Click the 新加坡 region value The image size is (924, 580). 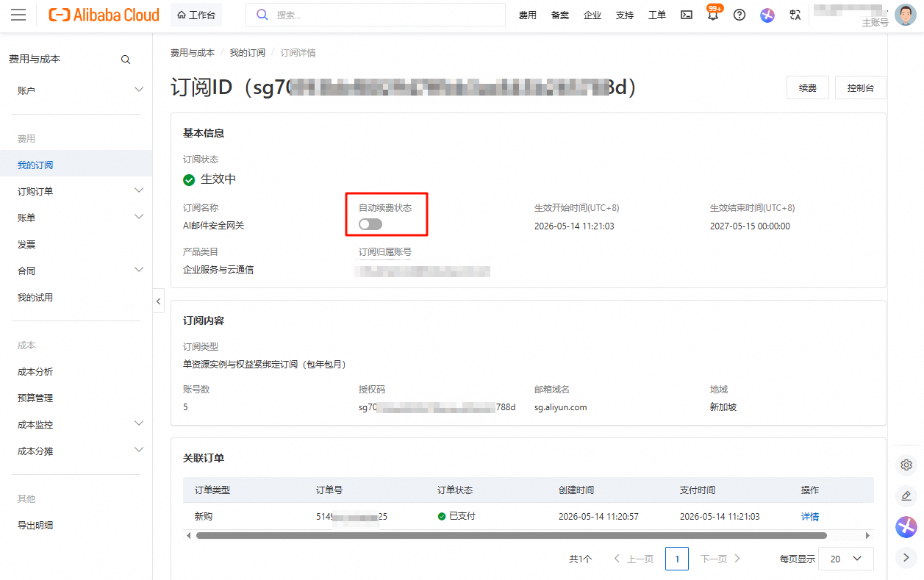(723, 407)
